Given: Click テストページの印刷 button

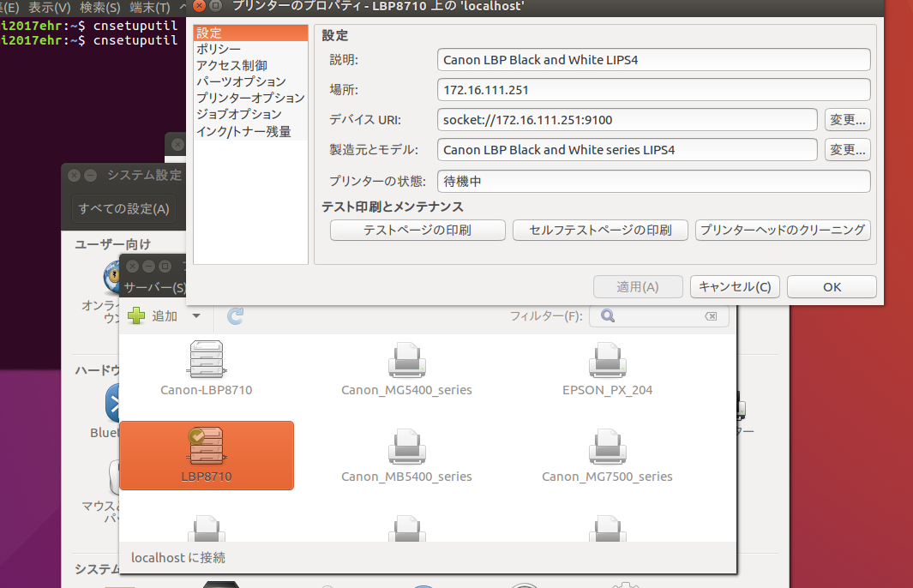Looking at the screenshot, I should pyautogui.click(x=417, y=230).
